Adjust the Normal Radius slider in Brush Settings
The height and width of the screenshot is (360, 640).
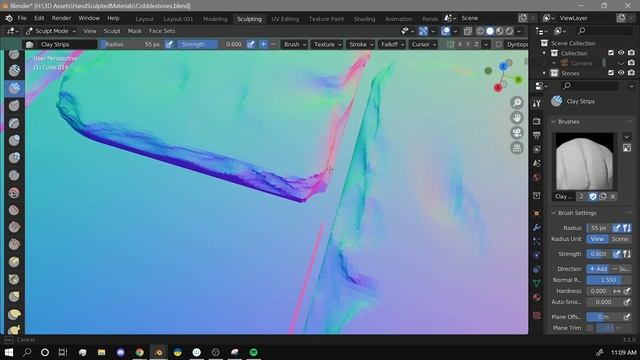coord(609,280)
